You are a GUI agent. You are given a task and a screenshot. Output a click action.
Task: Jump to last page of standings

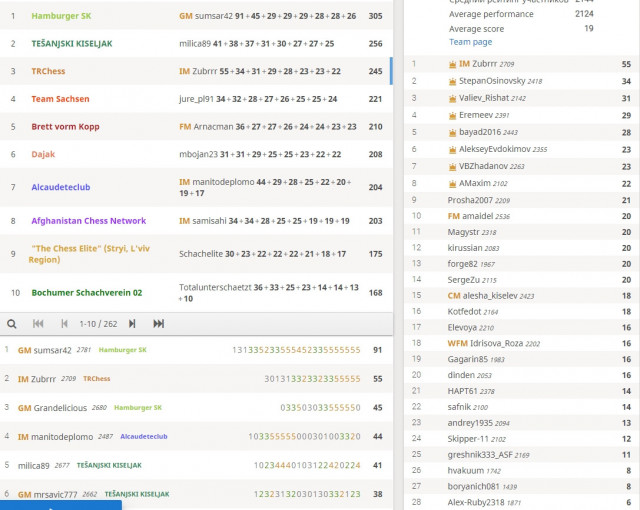158,324
